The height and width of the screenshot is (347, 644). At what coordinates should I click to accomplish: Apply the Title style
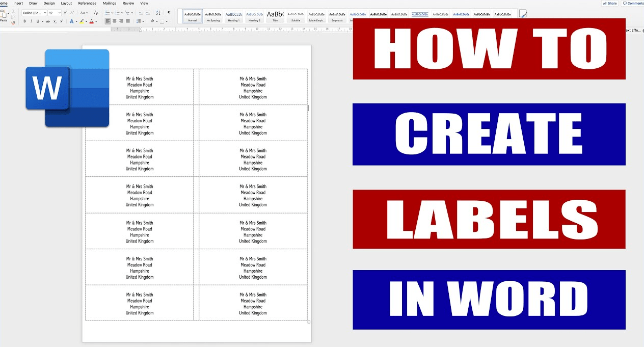275,16
